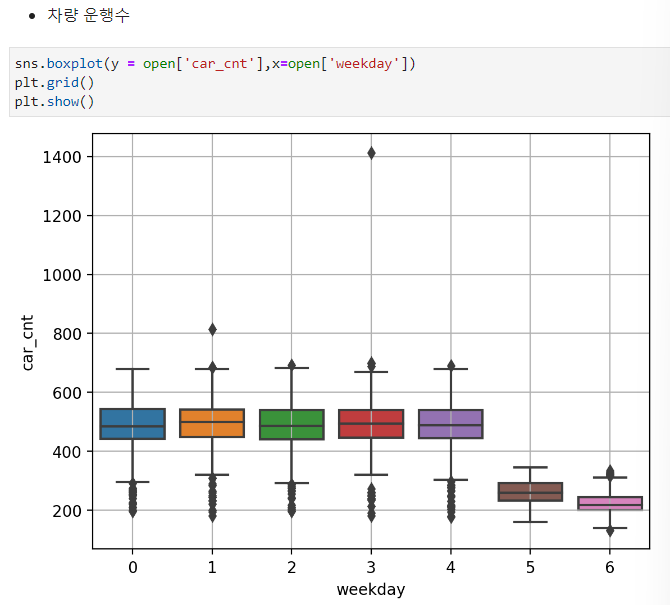
Task: Click the y-axis label 'car_cnt'
Action: (x=27, y=343)
